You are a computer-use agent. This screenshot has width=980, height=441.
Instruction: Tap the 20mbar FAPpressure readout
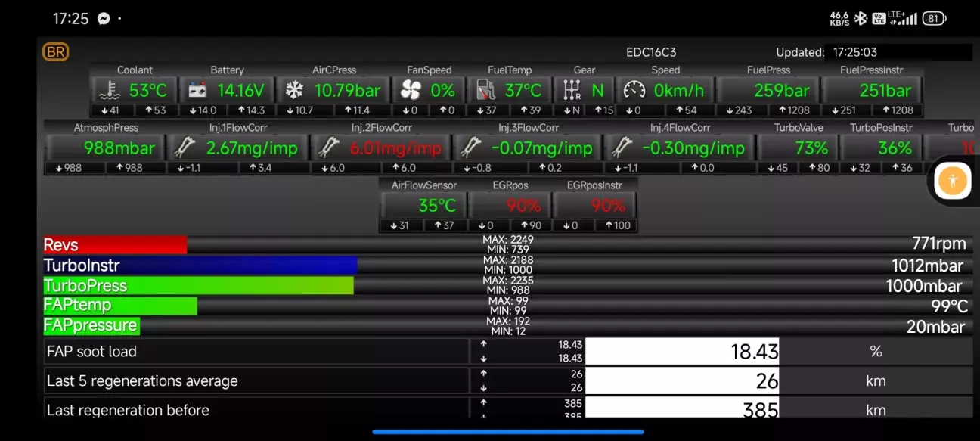click(936, 327)
